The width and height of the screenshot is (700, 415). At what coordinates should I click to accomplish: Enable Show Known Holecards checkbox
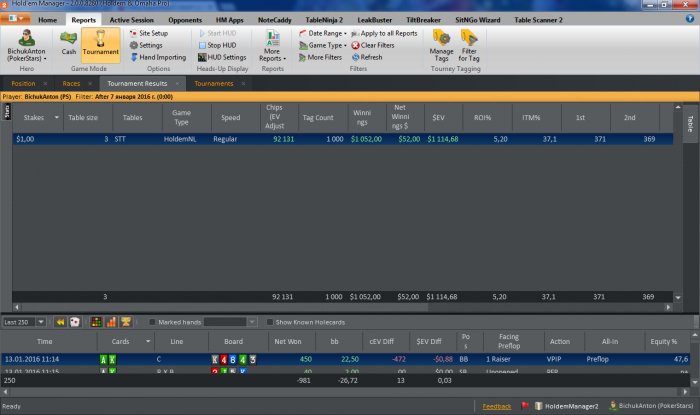[268, 322]
